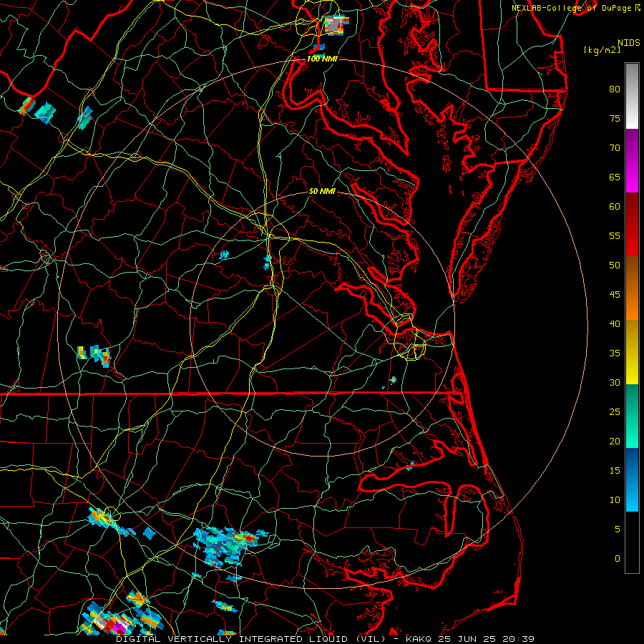The image size is (644, 644).
Task: Click the "75" scale label
Action: click(x=615, y=118)
